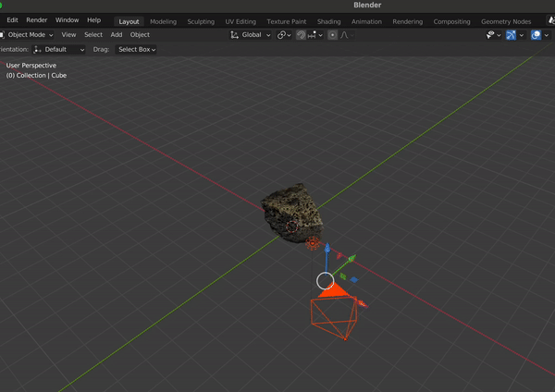
Task: Open the Default orientation dropdown
Action: [x=59, y=50]
